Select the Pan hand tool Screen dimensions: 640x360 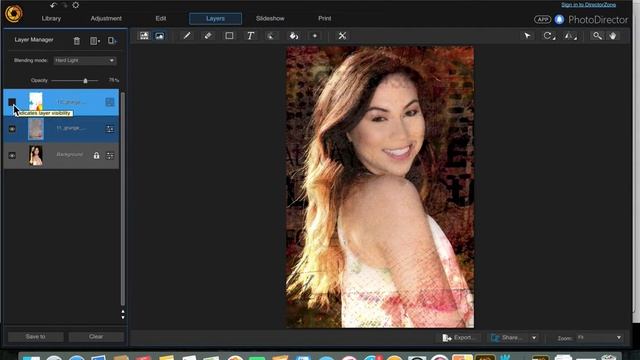[x=613, y=36]
